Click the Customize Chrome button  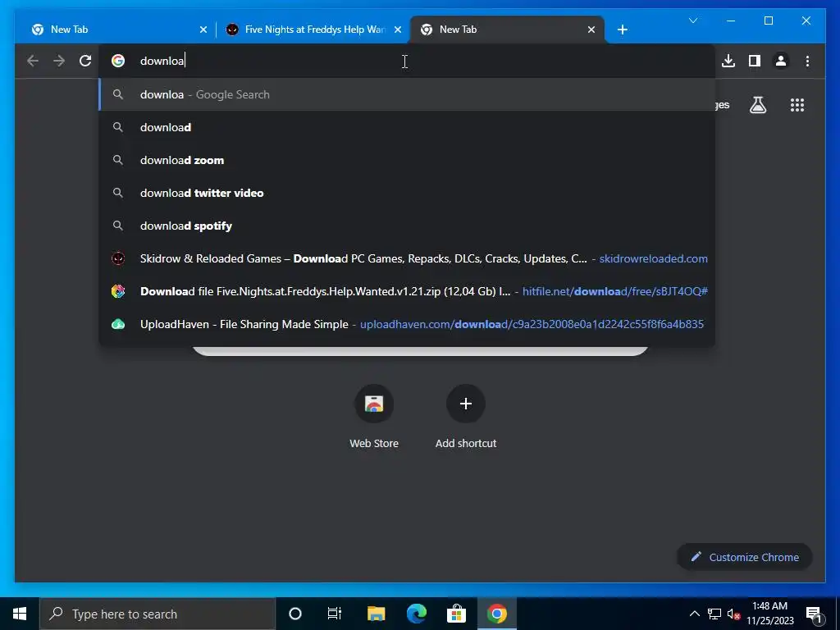pos(745,557)
